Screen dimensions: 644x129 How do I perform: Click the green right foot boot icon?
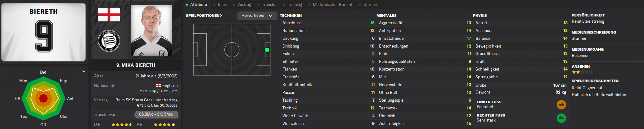tap(561, 118)
